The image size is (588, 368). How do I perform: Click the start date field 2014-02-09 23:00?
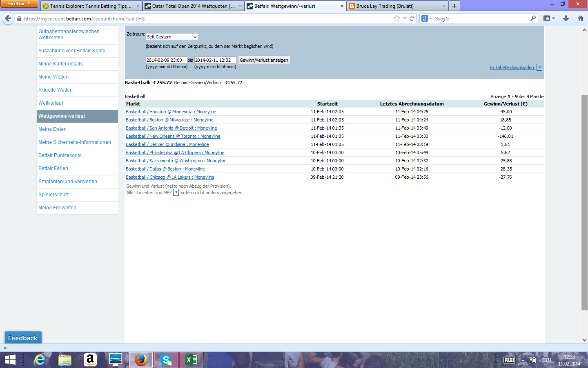[x=167, y=60]
